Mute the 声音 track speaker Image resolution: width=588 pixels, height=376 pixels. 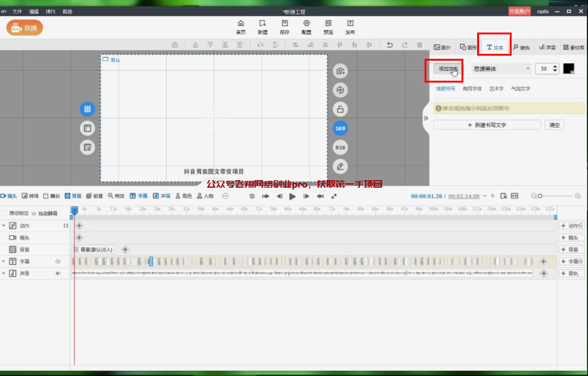pos(58,273)
